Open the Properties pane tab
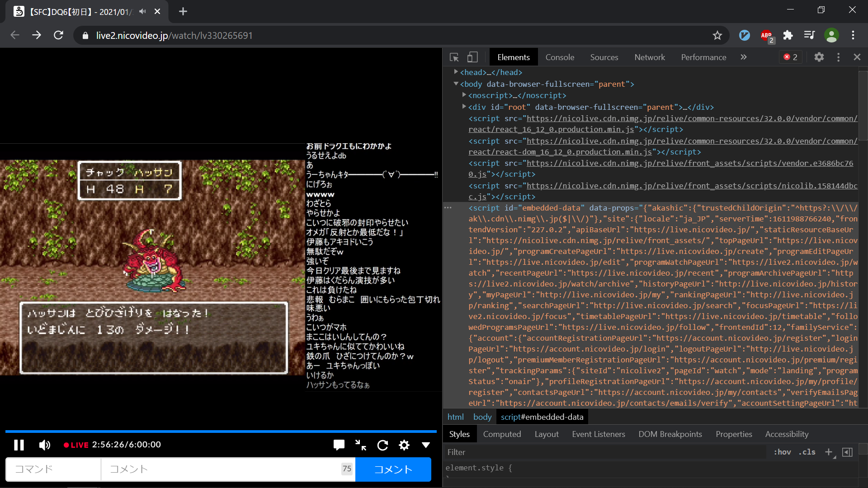 click(x=734, y=434)
